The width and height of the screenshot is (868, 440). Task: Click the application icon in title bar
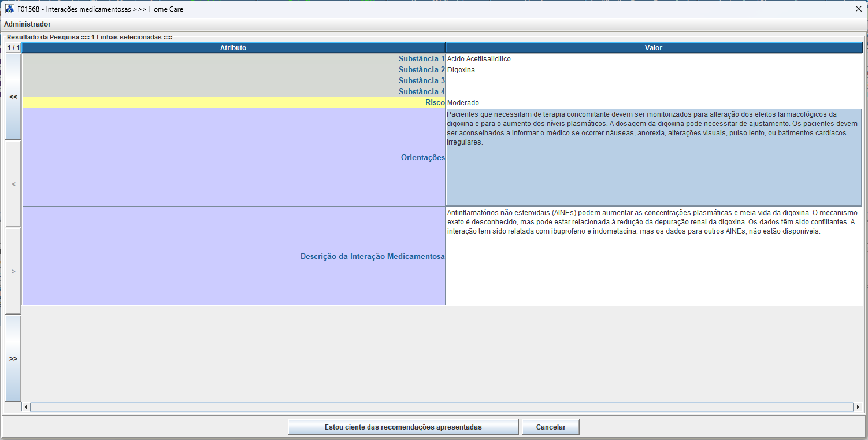(10, 9)
